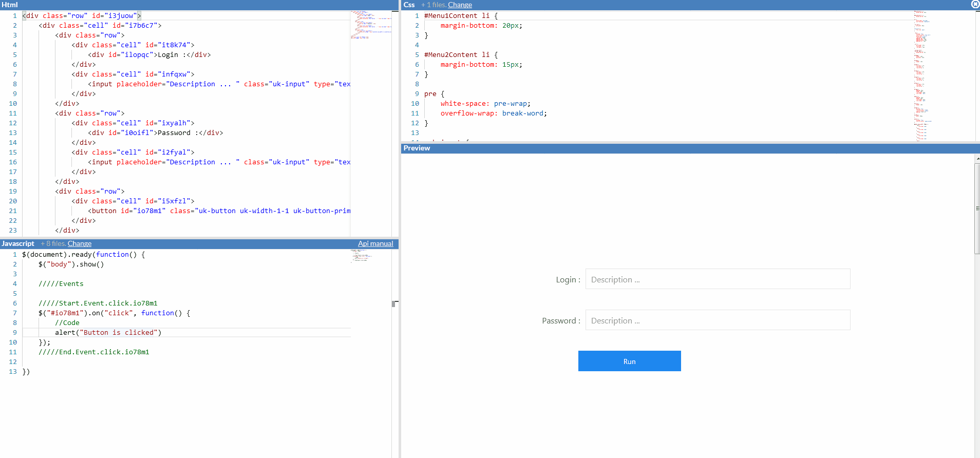Image resolution: width=980 pixels, height=458 pixels.
Task: Place cursor on the alert("Button is clicked") line
Action: (108, 333)
